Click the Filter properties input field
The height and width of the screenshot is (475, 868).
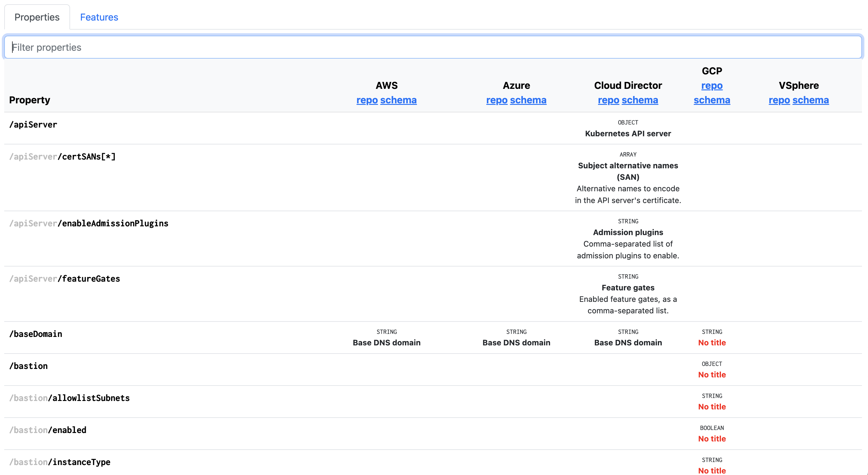(x=433, y=47)
